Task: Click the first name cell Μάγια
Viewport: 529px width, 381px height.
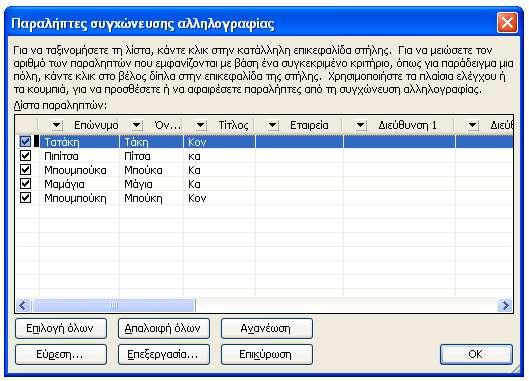Action: [151, 184]
